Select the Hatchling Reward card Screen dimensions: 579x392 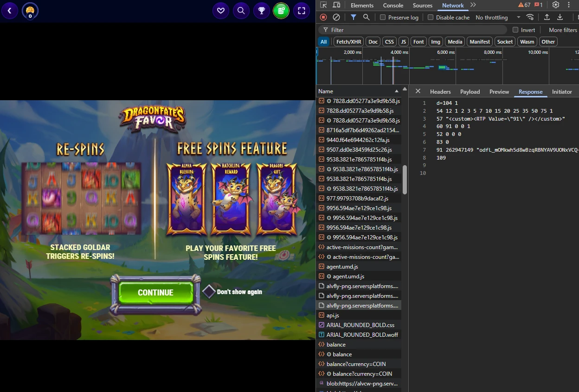tap(231, 199)
